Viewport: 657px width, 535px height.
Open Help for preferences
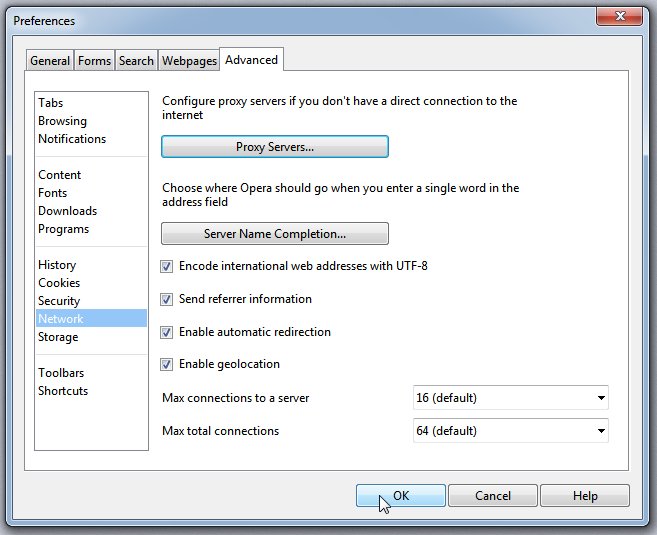(x=585, y=496)
